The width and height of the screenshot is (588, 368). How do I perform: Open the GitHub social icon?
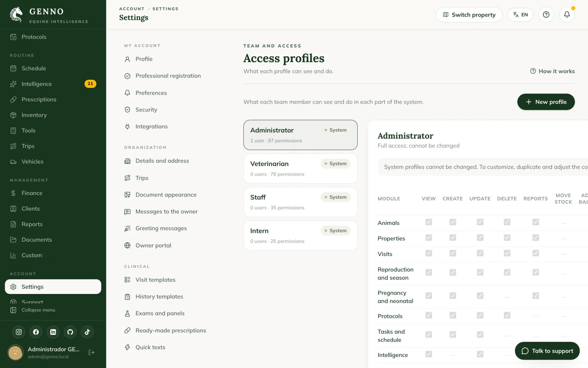[70, 332]
